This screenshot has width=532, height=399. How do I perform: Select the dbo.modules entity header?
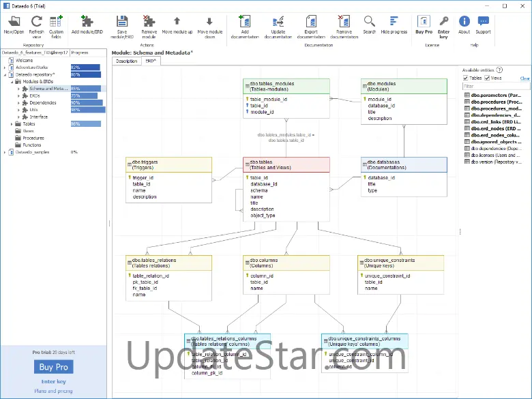pos(404,87)
